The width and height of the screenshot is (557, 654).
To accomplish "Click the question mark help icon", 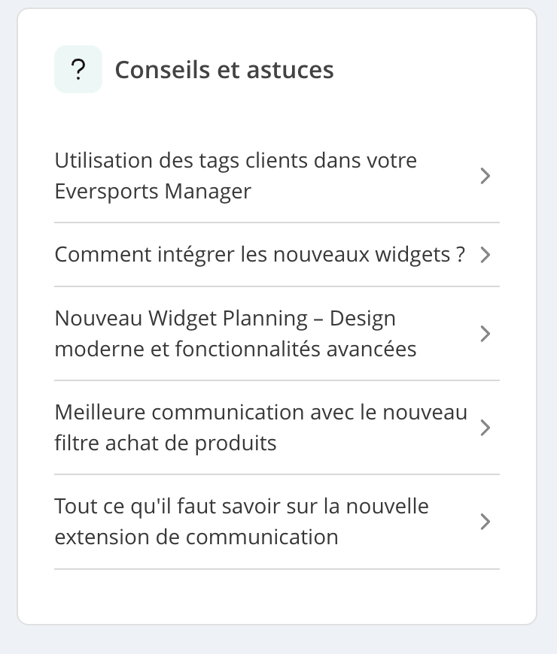I will tap(78, 69).
